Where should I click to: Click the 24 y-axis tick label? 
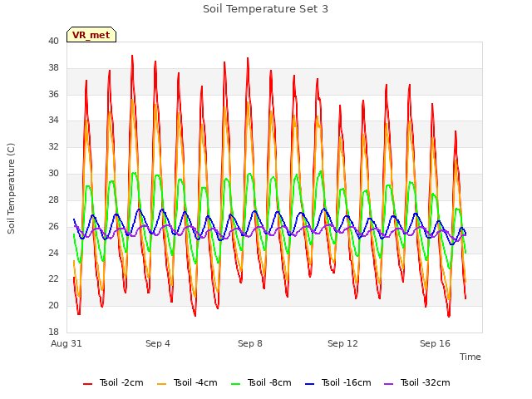click(53, 253)
